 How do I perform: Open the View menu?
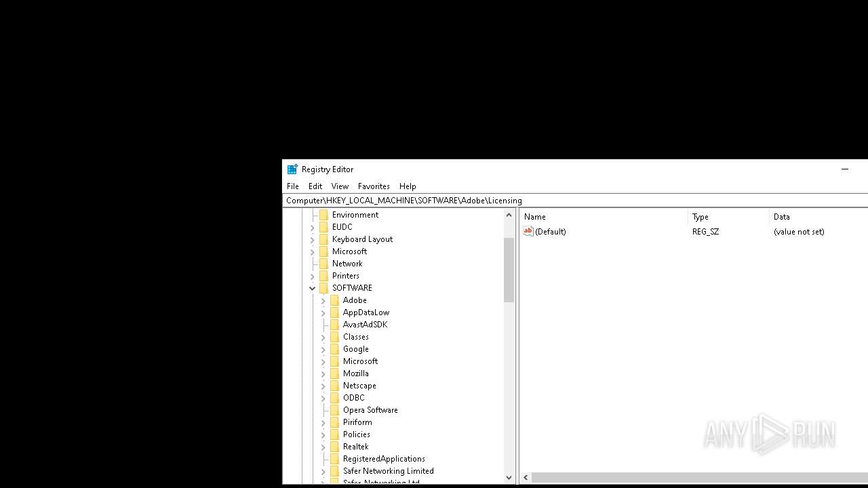[x=340, y=186]
